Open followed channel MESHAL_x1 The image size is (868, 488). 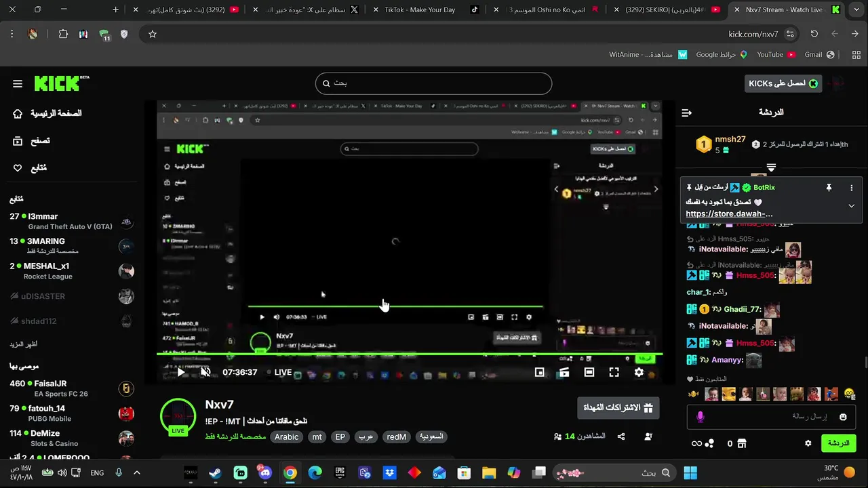[x=71, y=271]
